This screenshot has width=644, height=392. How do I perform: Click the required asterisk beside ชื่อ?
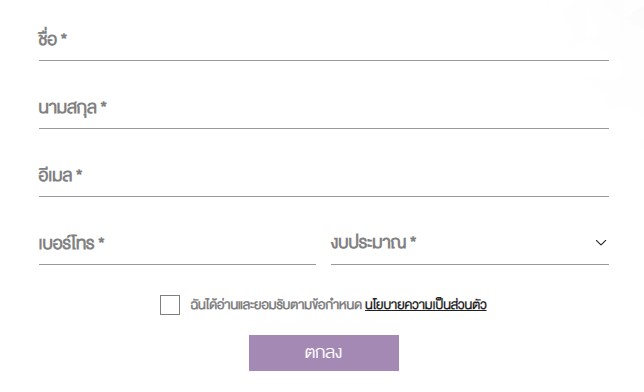pos(64,37)
